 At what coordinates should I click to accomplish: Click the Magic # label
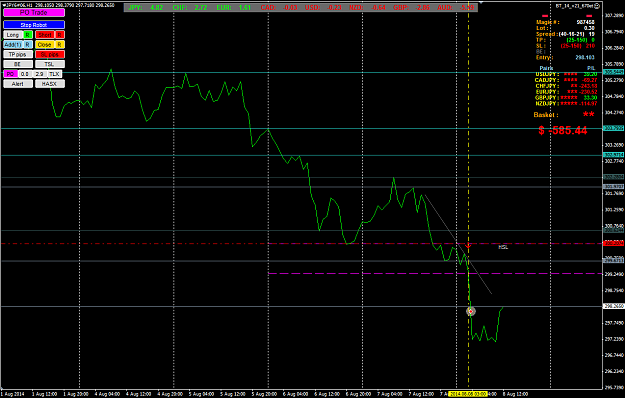[x=548, y=22]
